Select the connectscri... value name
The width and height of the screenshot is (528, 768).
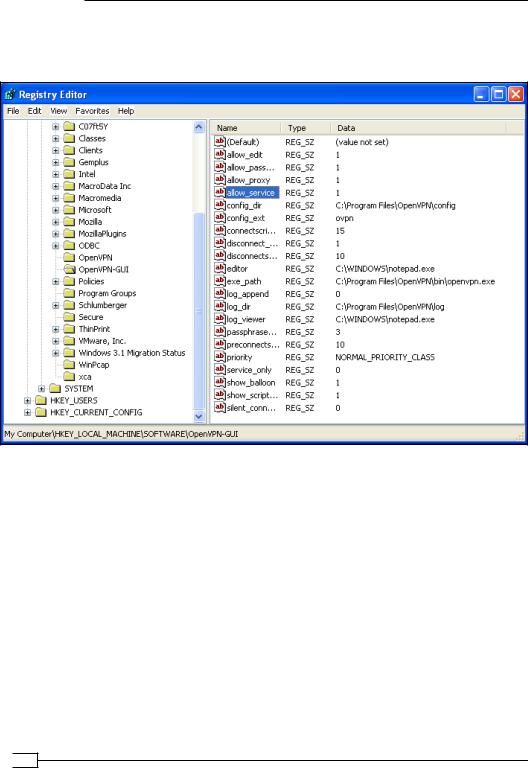(x=251, y=230)
